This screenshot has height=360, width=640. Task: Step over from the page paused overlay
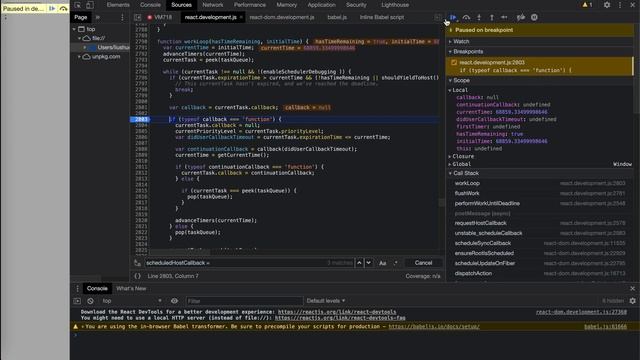coord(63,8)
